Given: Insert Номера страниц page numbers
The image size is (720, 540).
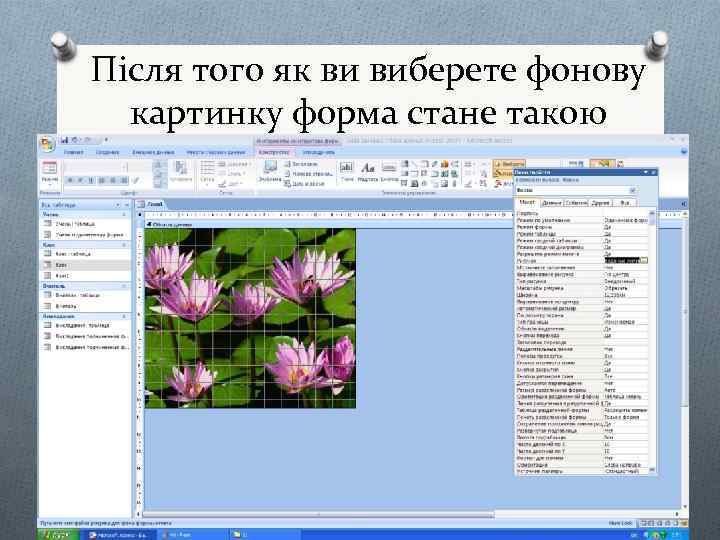Looking at the screenshot, I should [x=308, y=174].
